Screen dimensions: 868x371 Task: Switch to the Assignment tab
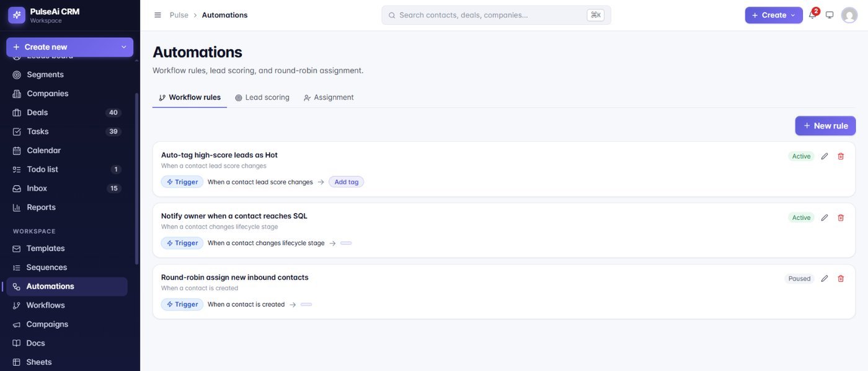pos(329,97)
